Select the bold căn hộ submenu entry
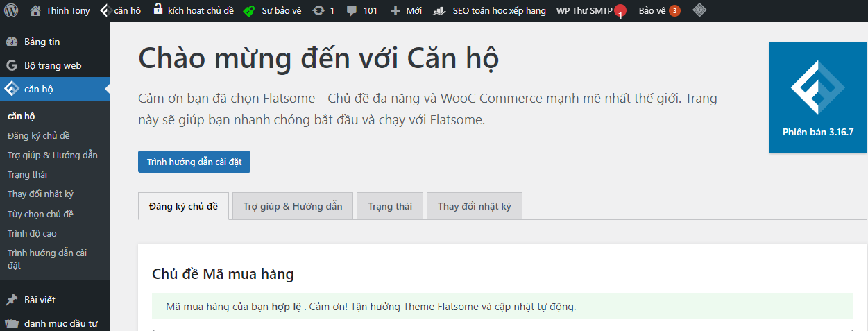Image resolution: width=868 pixels, height=331 pixels. tap(22, 116)
